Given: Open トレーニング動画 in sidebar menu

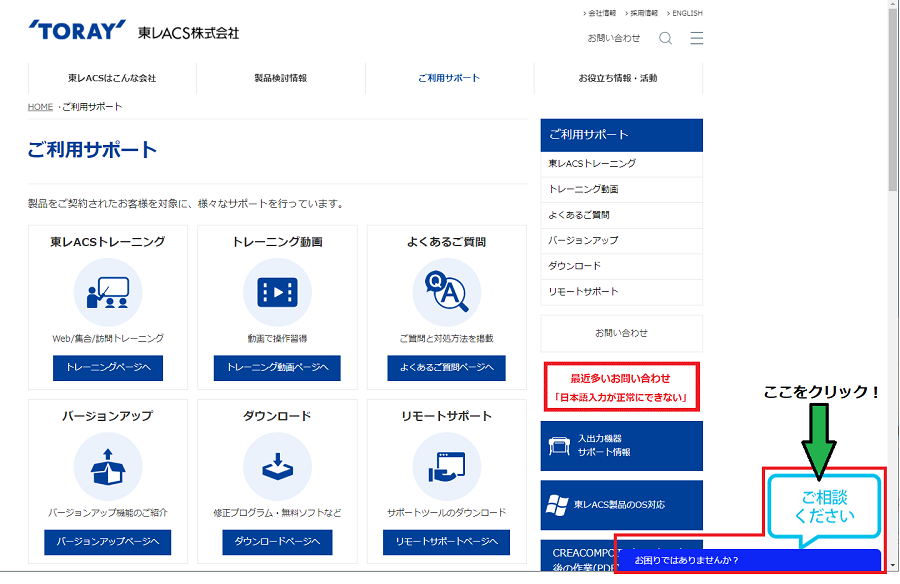Looking at the screenshot, I should pyautogui.click(x=622, y=189).
